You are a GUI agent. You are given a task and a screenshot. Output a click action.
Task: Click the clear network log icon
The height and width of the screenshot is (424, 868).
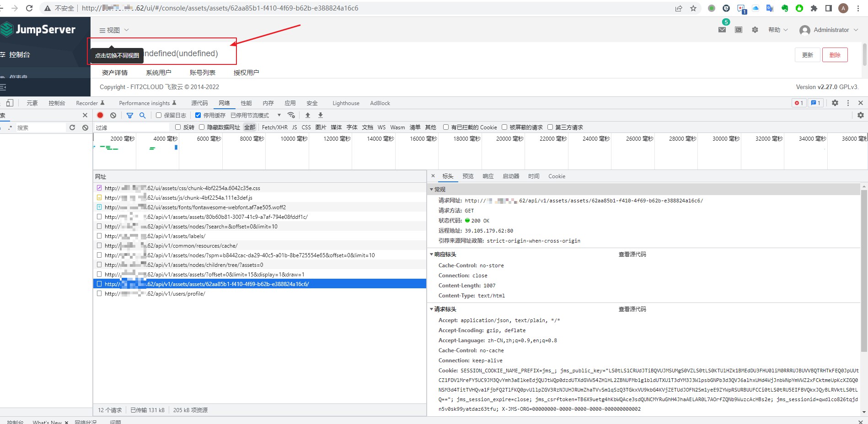pos(113,115)
